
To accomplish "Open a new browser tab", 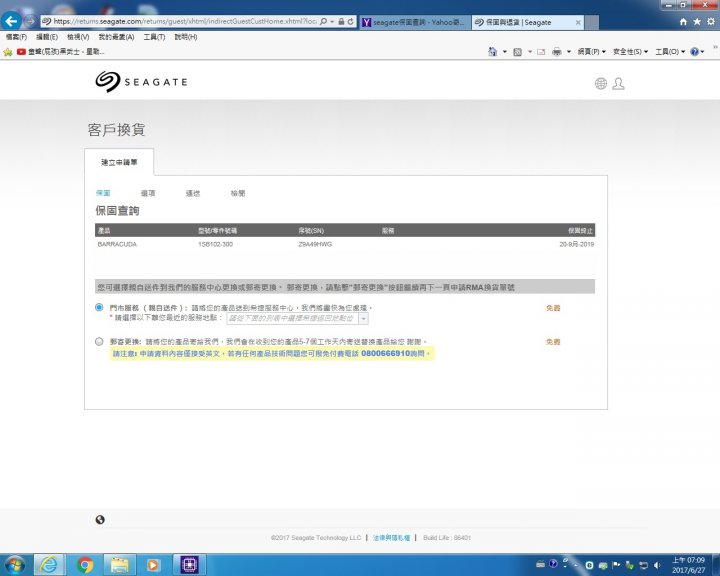I will [591, 23].
